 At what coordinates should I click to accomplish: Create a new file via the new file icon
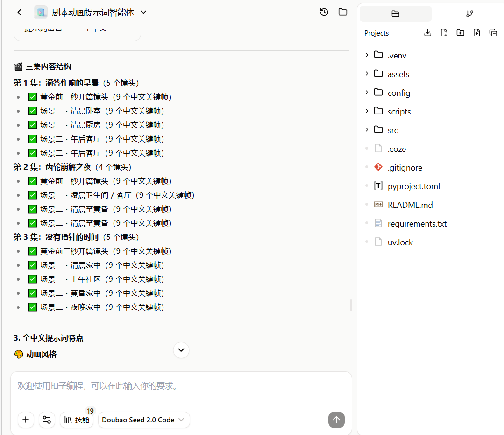pyautogui.click(x=444, y=33)
